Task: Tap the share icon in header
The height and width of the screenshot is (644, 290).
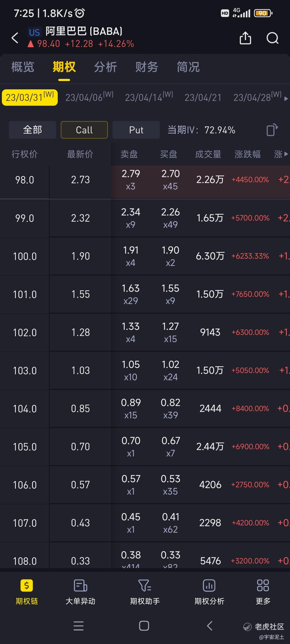Action: (x=245, y=38)
